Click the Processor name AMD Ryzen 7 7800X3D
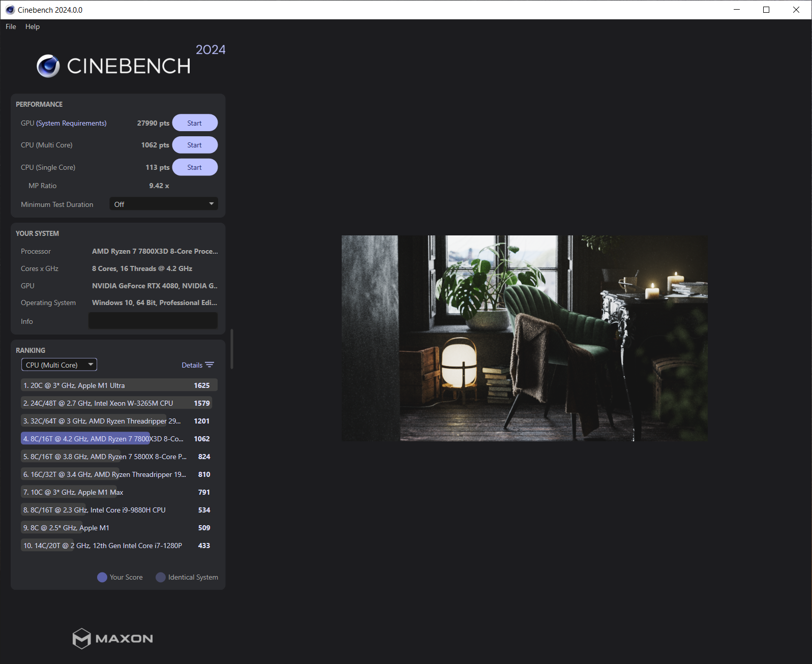This screenshot has width=812, height=664. pyautogui.click(x=155, y=251)
